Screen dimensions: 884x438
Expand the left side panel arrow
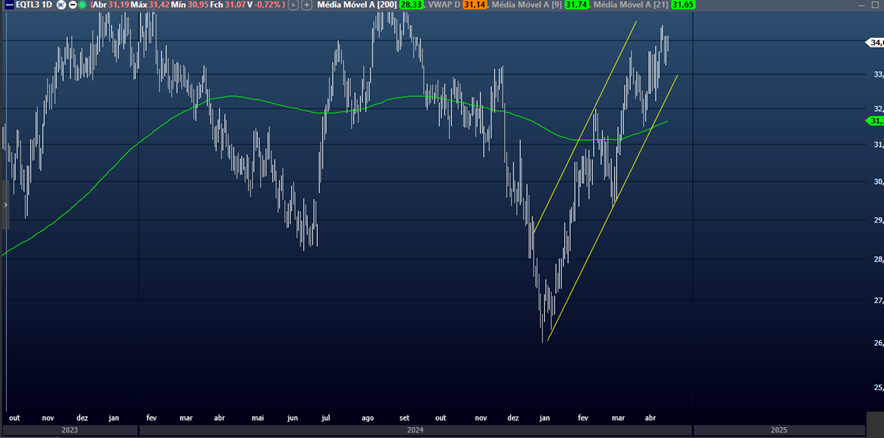tap(4, 204)
